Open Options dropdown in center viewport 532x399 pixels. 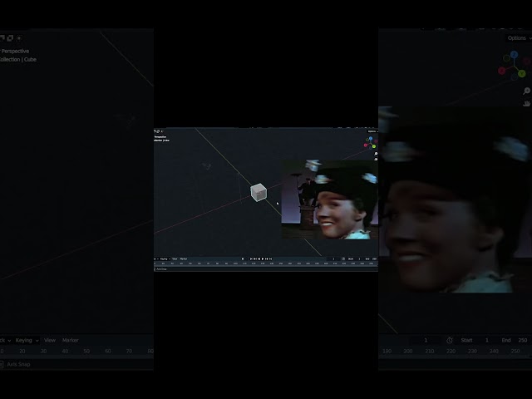point(373,131)
